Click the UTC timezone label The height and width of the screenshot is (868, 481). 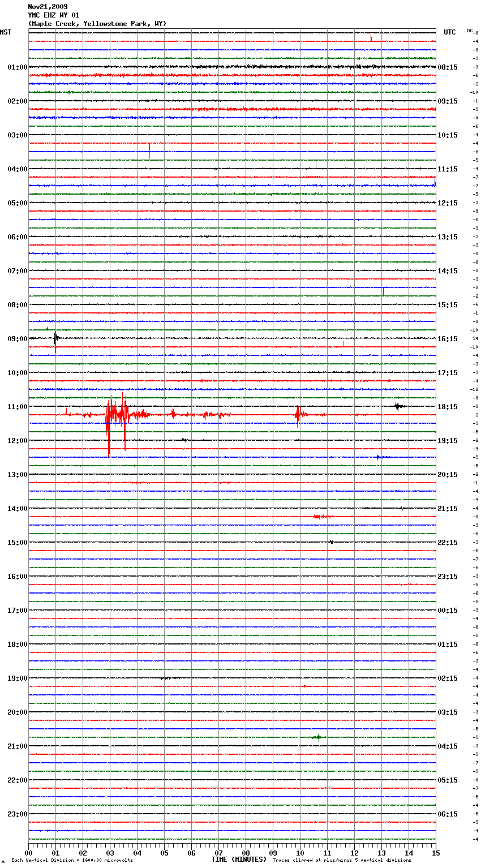coord(450,32)
